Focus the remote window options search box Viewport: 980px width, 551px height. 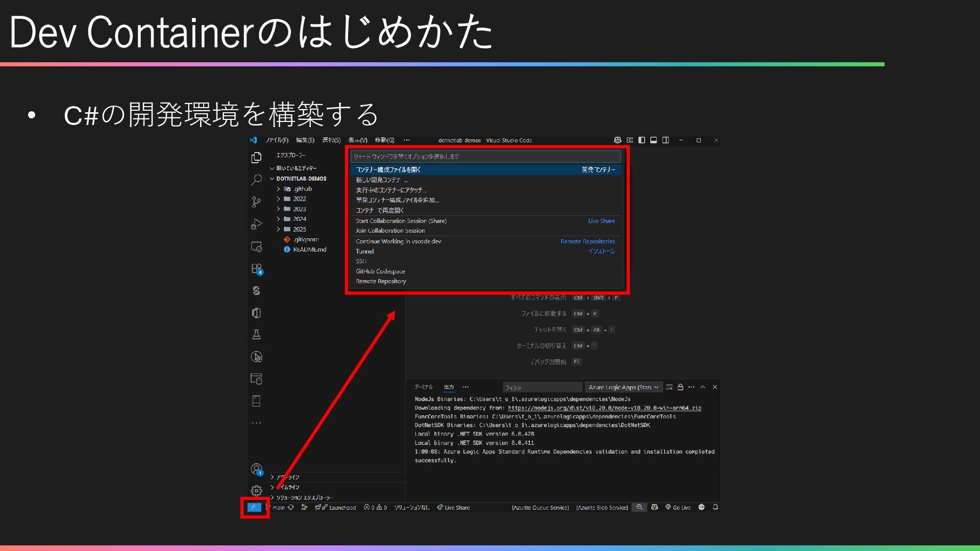tap(486, 156)
